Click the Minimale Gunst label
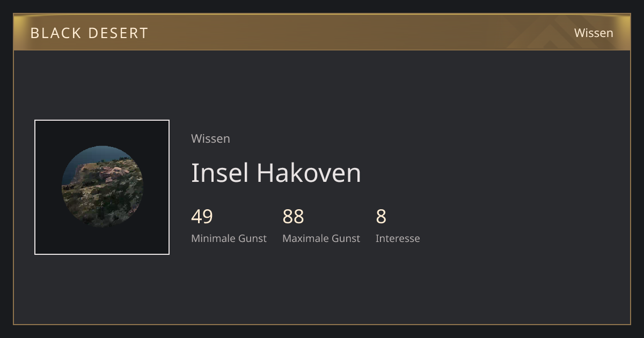This screenshot has width=644, height=338. 229,238
